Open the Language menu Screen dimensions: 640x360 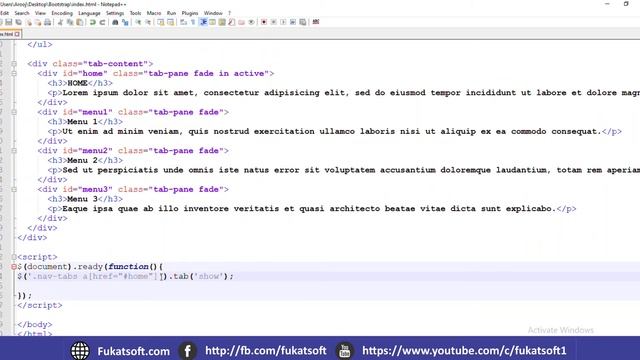[x=89, y=13]
